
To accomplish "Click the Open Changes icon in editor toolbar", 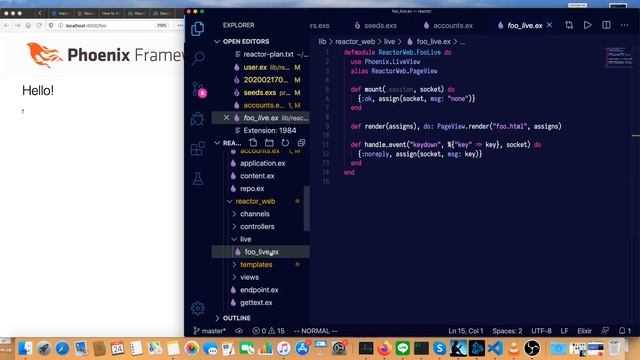I will 569,25.
